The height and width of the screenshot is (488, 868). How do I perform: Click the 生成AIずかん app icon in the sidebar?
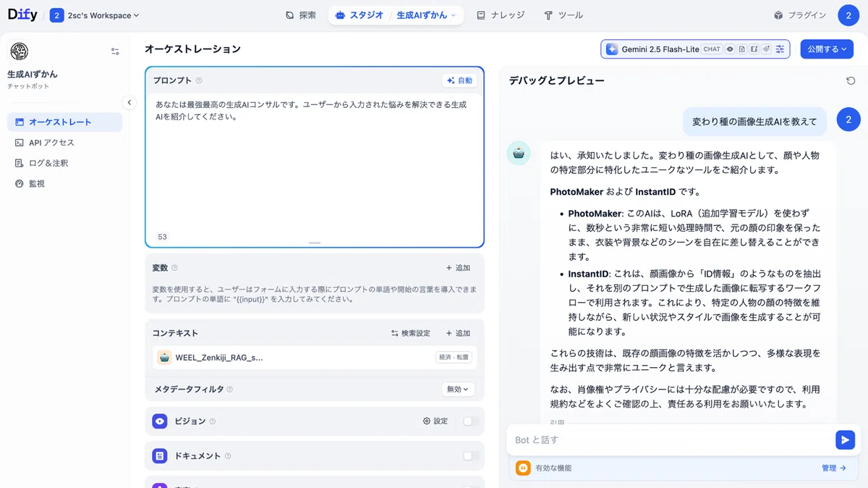coord(19,51)
